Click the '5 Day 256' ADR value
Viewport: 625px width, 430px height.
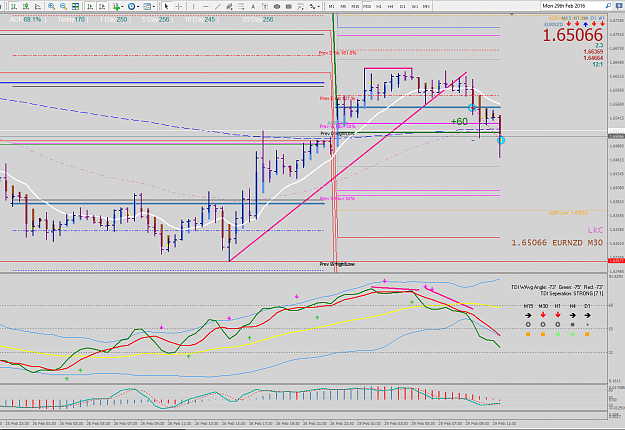[155, 20]
